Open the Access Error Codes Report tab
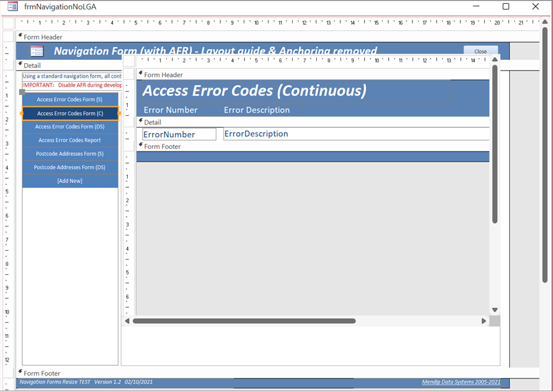553x392 pixels. 70,140
